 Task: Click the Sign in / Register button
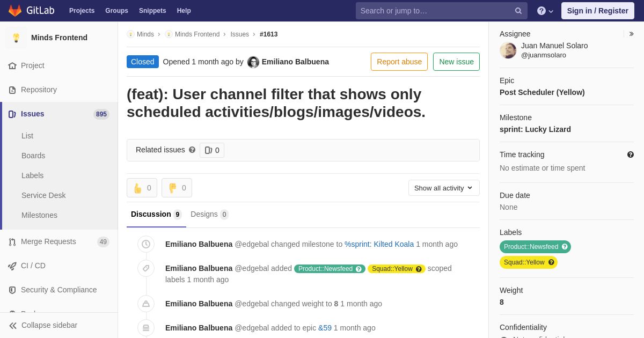598,11
